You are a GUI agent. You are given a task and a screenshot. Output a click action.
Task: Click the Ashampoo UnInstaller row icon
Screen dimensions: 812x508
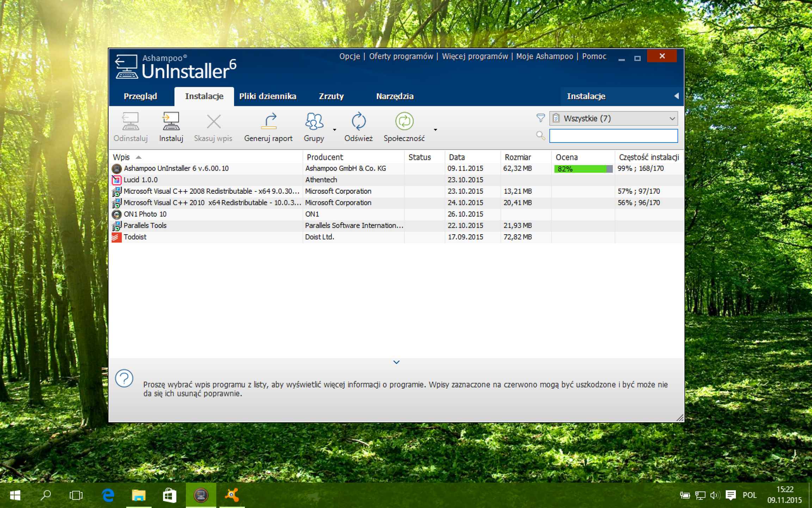[117, 169]
